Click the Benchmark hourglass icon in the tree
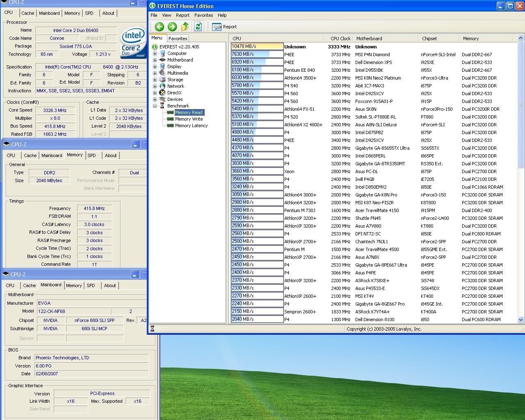This screenshot has width=525, height=420. click(162, 106)
